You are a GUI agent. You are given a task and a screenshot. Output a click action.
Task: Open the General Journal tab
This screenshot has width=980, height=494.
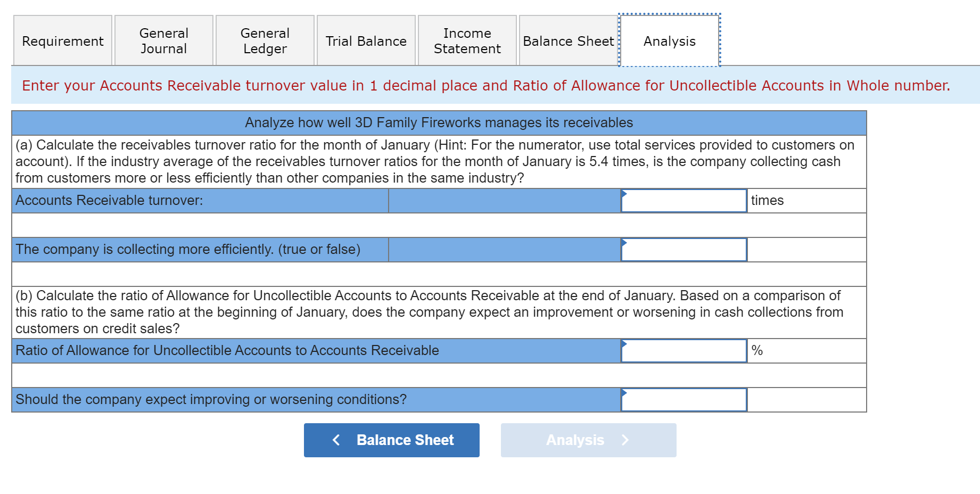click(163, 40)
